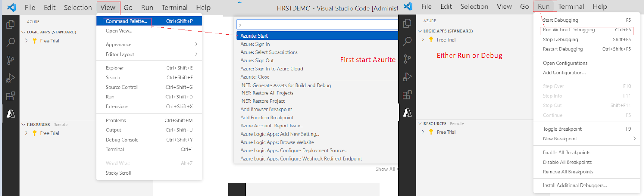Open Extensions icon in left window activity bar
This screenshot has height=196, width=644.
pos(10,96)
